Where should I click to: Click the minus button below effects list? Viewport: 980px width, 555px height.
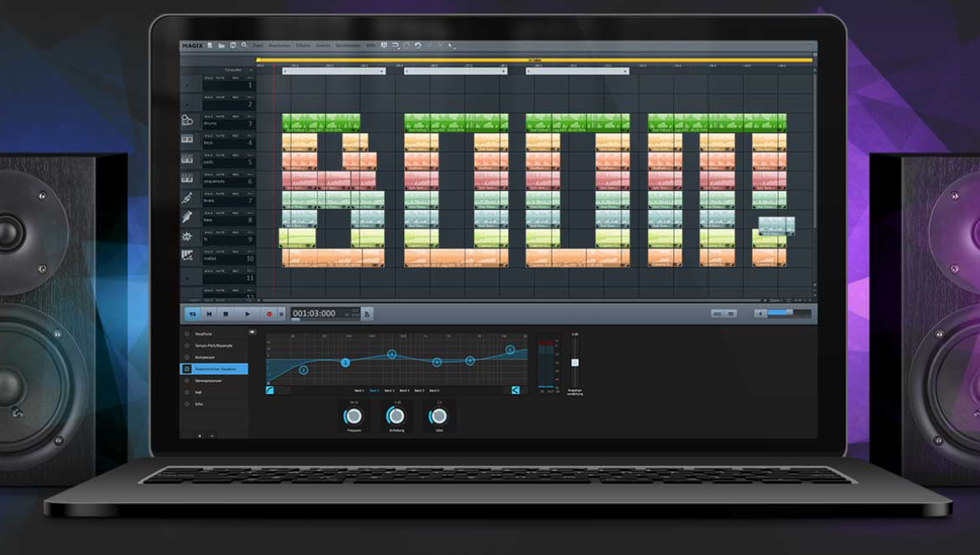[x=212, y=436]
